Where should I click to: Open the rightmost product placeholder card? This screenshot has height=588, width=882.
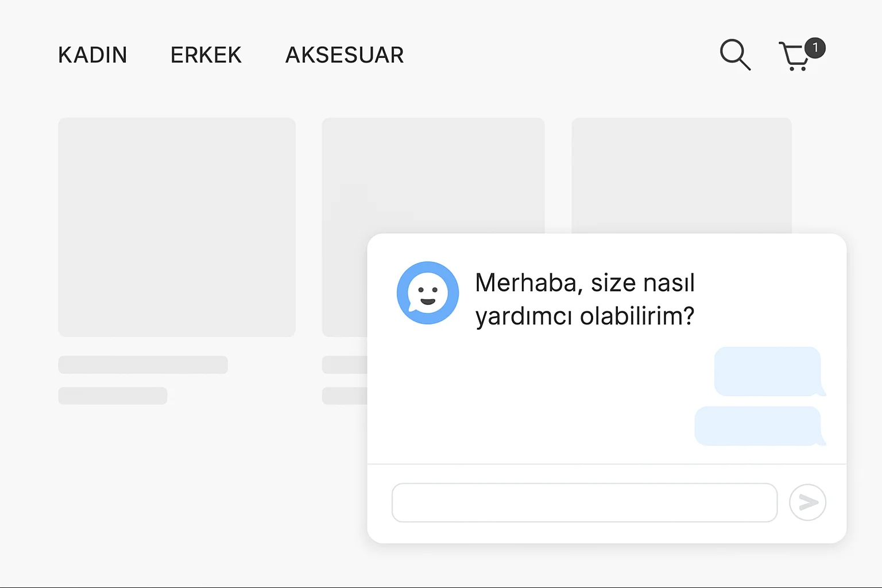[x=681, y=172]
